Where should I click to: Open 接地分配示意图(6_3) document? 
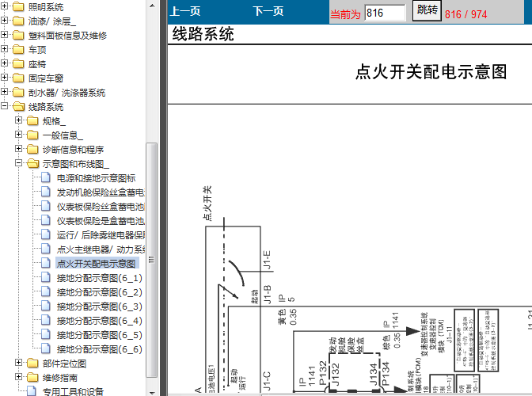100,306
